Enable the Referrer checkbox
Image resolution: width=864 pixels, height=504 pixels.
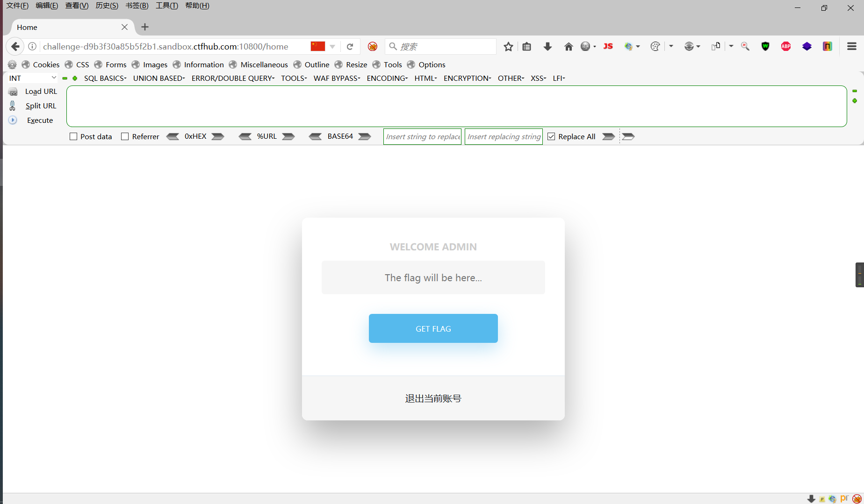pyautogui.click(x=125, y=136)
